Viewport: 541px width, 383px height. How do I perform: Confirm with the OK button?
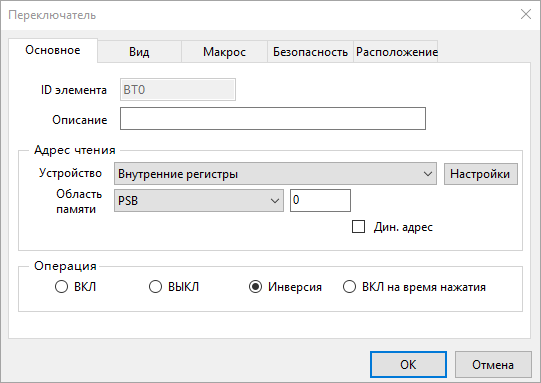(x=408, y=365)
